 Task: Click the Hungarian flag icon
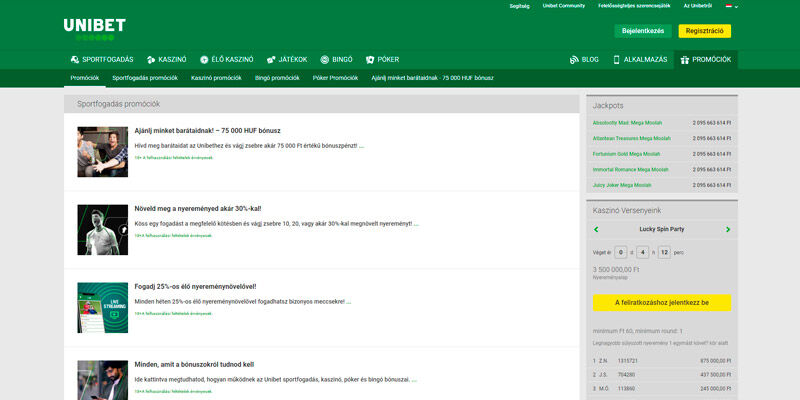tap(729, 6)
